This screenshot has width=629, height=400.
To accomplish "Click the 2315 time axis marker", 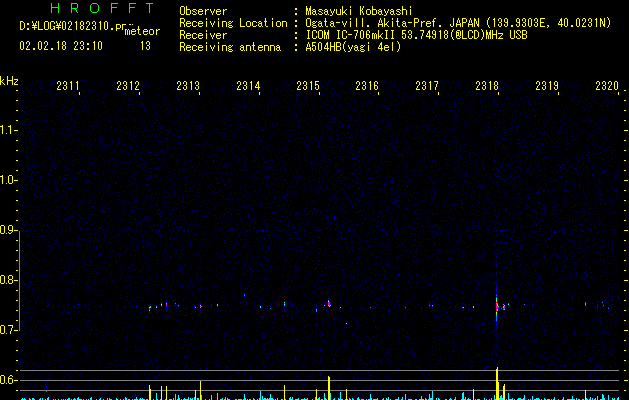I will [308, 86].
